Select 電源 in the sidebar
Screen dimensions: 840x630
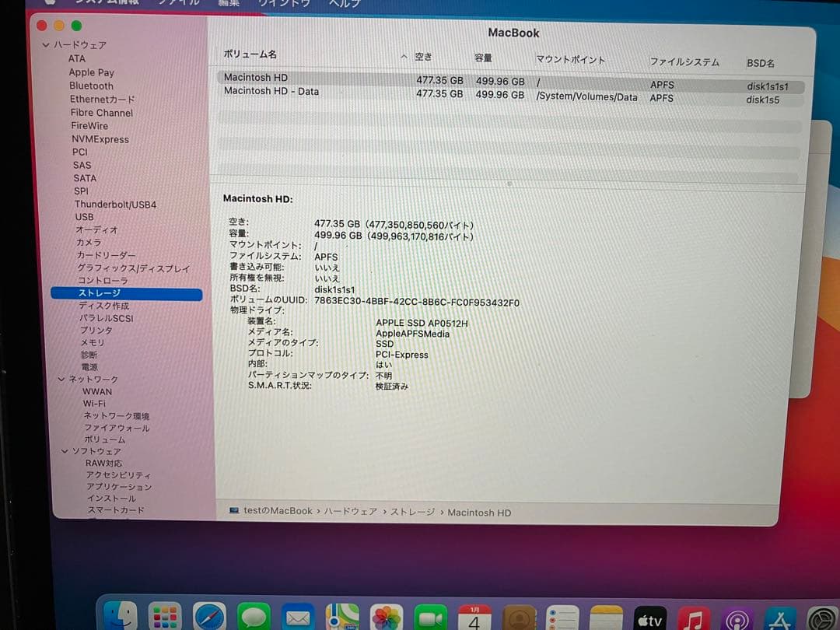89,367
